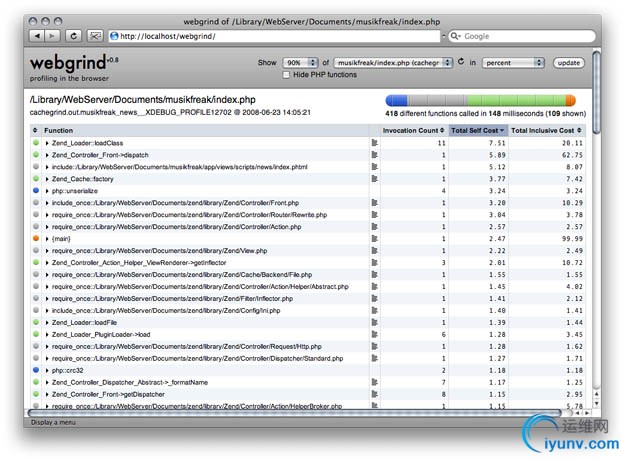
Task: Expand the php::crc32 row
Action: (47, 370)
